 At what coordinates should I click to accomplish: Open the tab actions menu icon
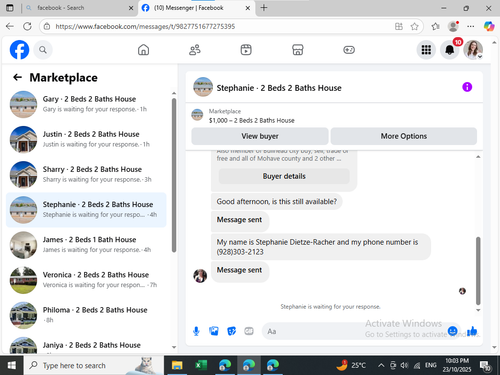pyautogui.click(x=10, y=8)
